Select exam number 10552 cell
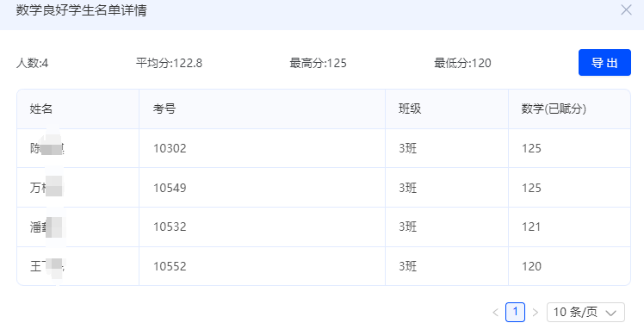Image resolution: width=644 pixels, height=323 pixels. tap(262, 266)
